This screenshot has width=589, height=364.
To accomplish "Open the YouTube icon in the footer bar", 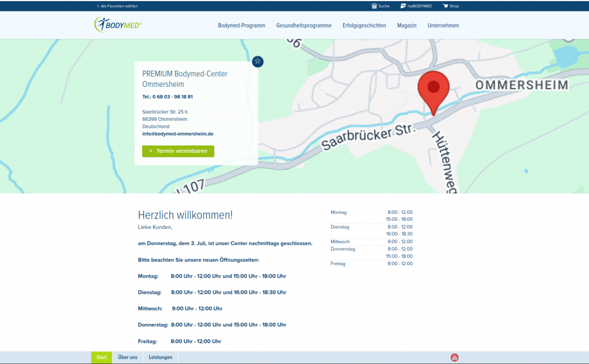I will pyautogui.click(x=454, y=358).
